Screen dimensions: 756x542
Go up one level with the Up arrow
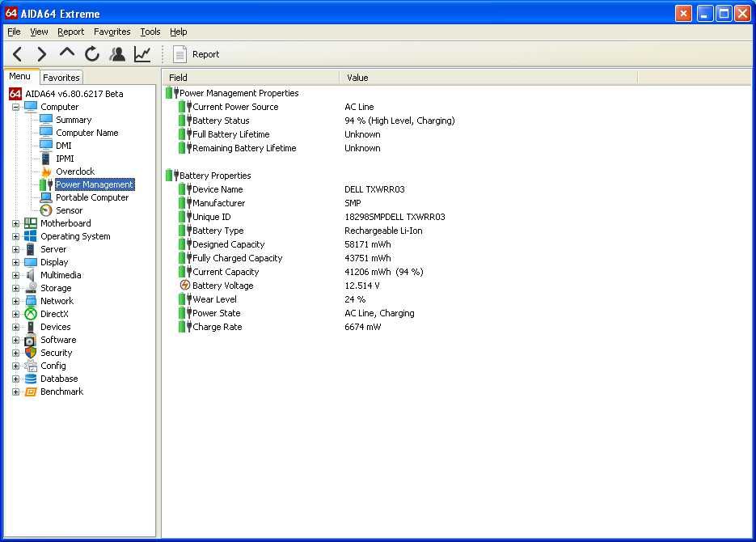click(x=67, y=53)
